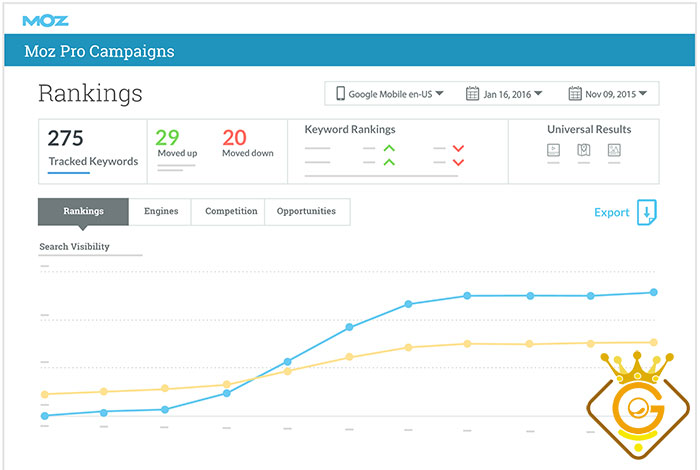The width and height of the screenshot is (700, 470).
Task: Click the first yellow data point on the chart
Action: pyautogui.click(x=45, y=394)
